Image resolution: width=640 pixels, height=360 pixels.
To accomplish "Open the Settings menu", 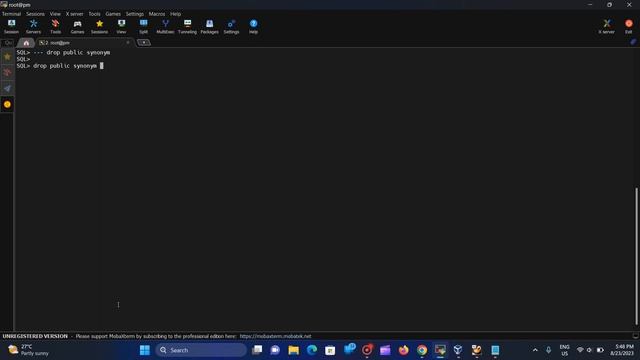I will point(135,14).
